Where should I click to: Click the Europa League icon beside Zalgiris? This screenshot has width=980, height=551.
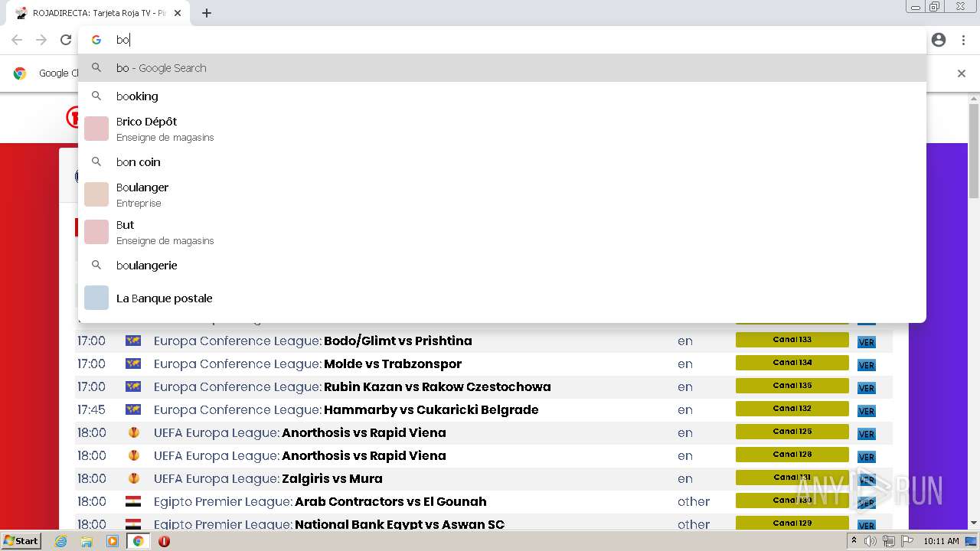(x=134, y=478)
